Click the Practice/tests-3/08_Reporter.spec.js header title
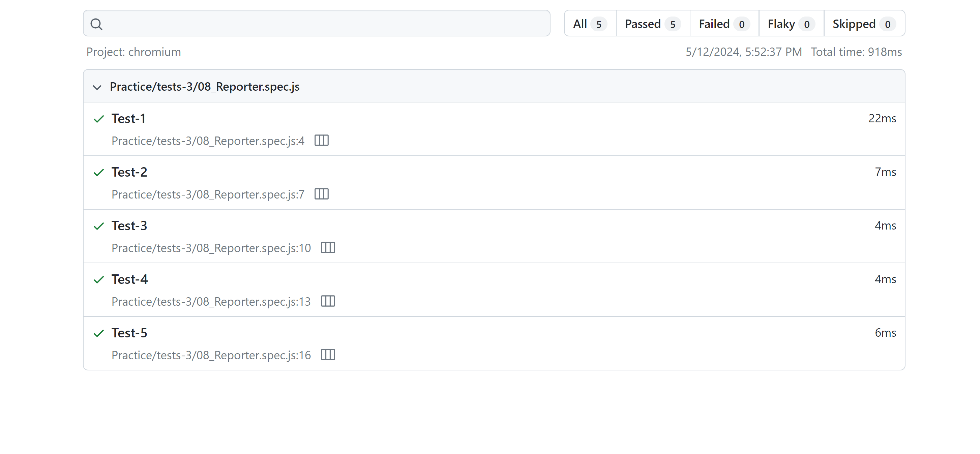The image size is (980, 454). coord(204,87)
